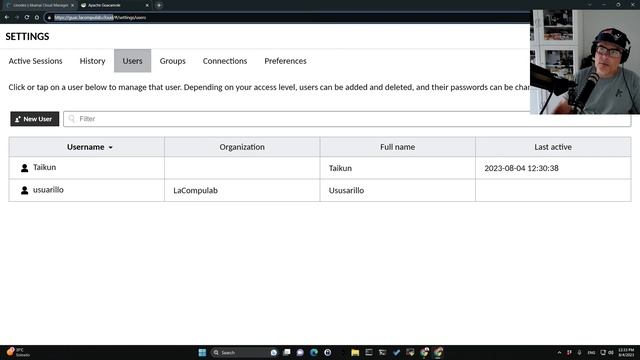Click the browser address bar URL
This screenshot has width=640, height=360.
point(100,18)
